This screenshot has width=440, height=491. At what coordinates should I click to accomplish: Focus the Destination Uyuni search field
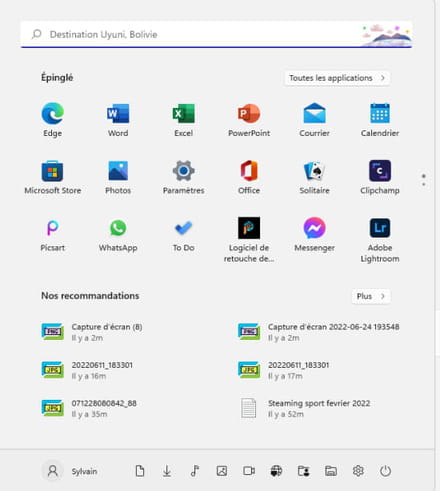pyautogui.click(x=216, y=34)
